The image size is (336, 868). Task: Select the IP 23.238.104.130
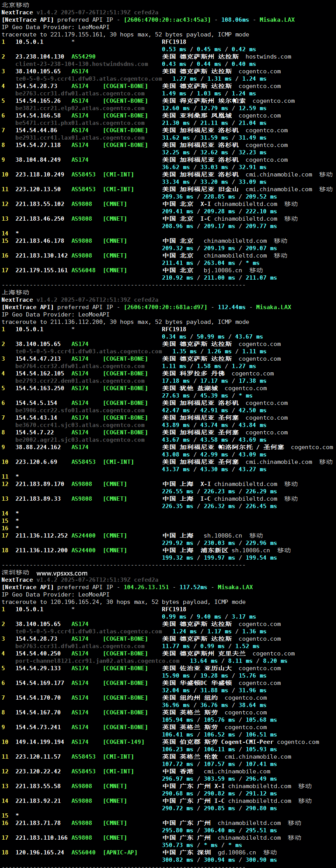tap(40, 57)
